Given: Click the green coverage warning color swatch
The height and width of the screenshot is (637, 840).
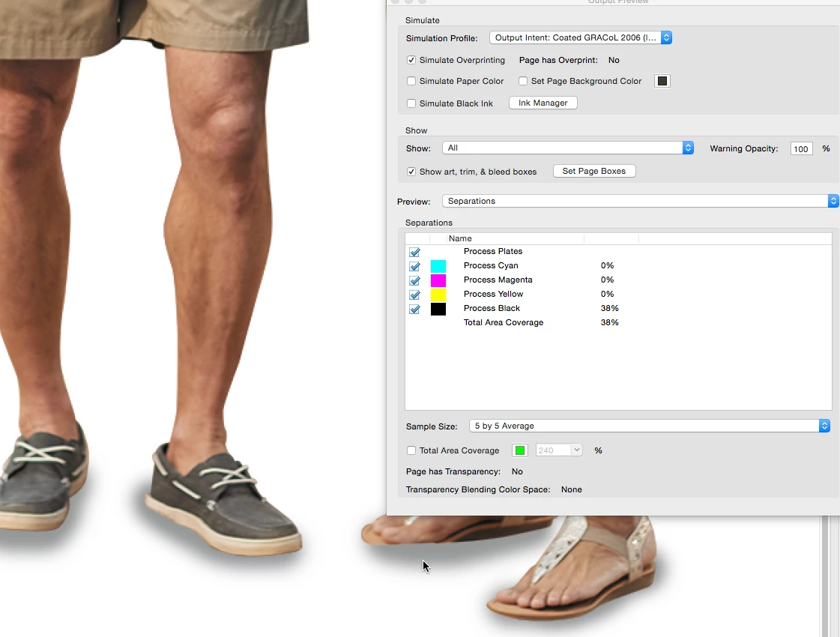Looking at the screenshot, I should (519, 450).
